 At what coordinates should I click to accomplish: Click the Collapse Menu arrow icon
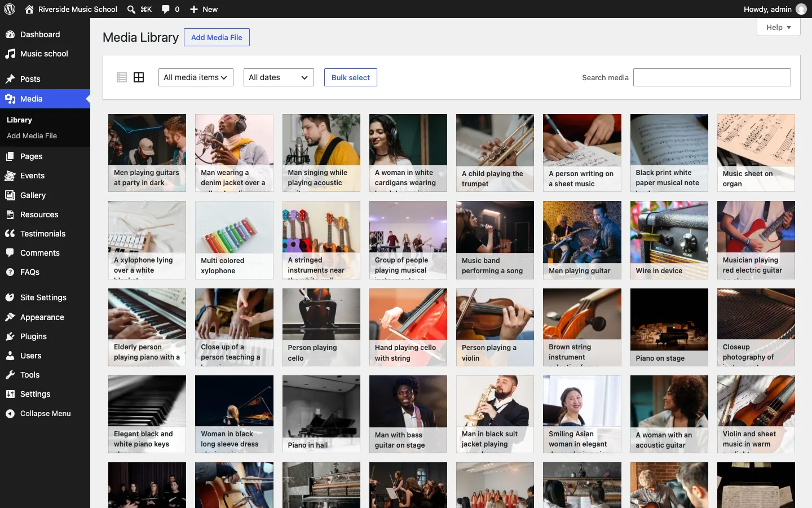(x=10, y=414)
